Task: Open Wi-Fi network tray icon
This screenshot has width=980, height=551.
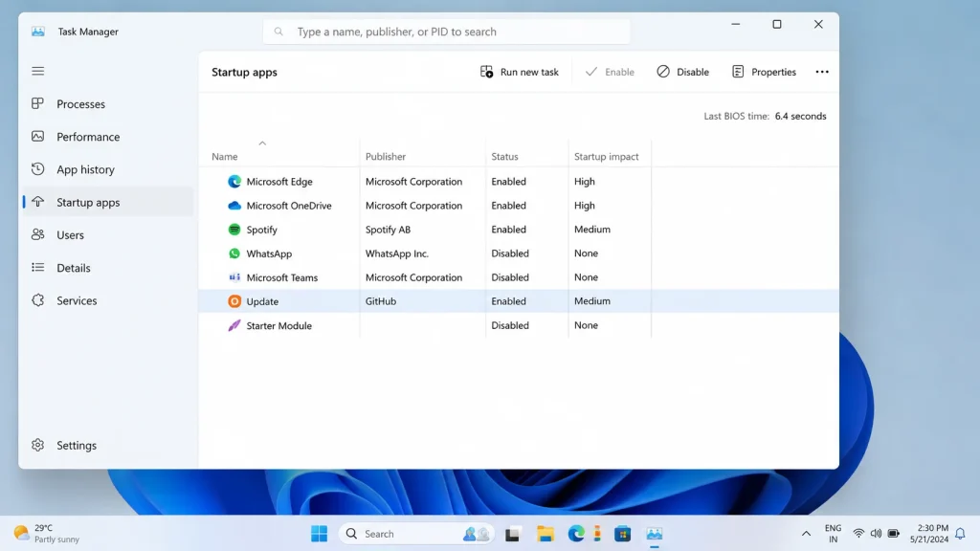Action: coord(858,534)
